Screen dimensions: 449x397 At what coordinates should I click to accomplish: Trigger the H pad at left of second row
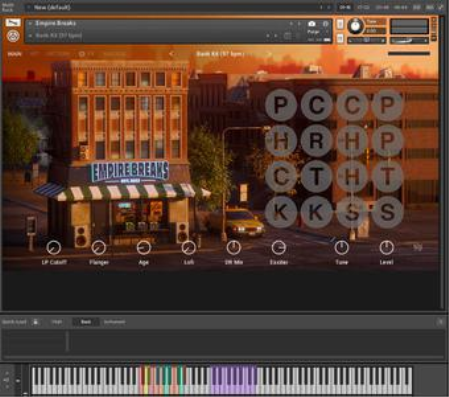pyautogui.click(x=281, y=141)
